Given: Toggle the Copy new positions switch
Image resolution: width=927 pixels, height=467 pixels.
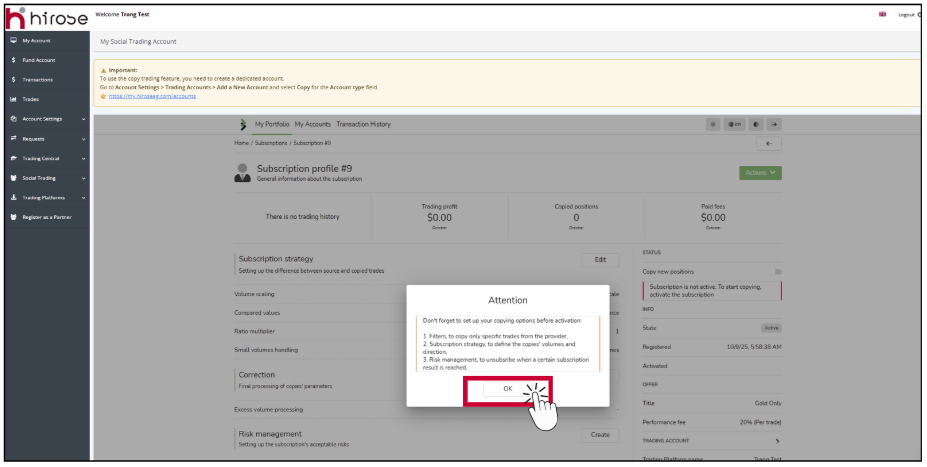Looking at the screenshot, I should (x=777, y=272).
